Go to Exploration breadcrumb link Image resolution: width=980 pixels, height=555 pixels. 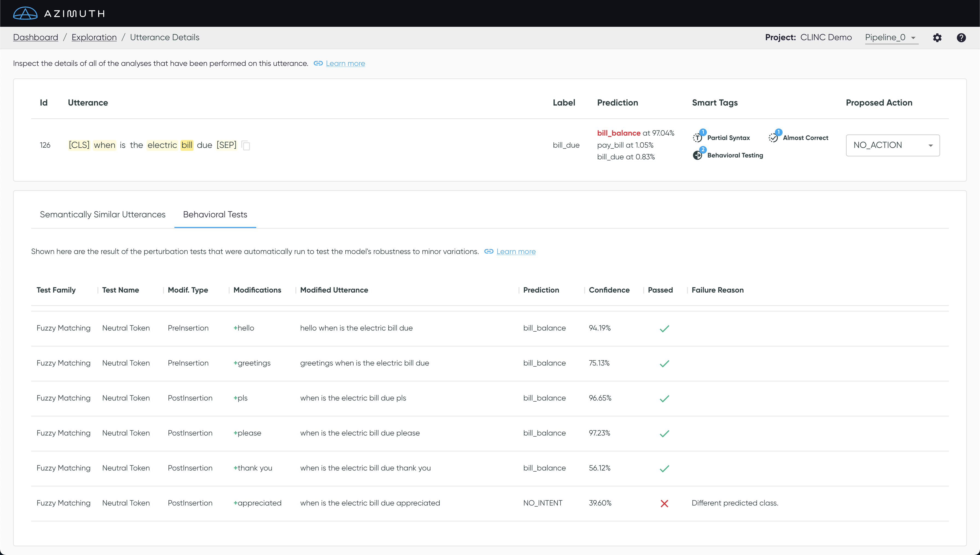[94, 37]
